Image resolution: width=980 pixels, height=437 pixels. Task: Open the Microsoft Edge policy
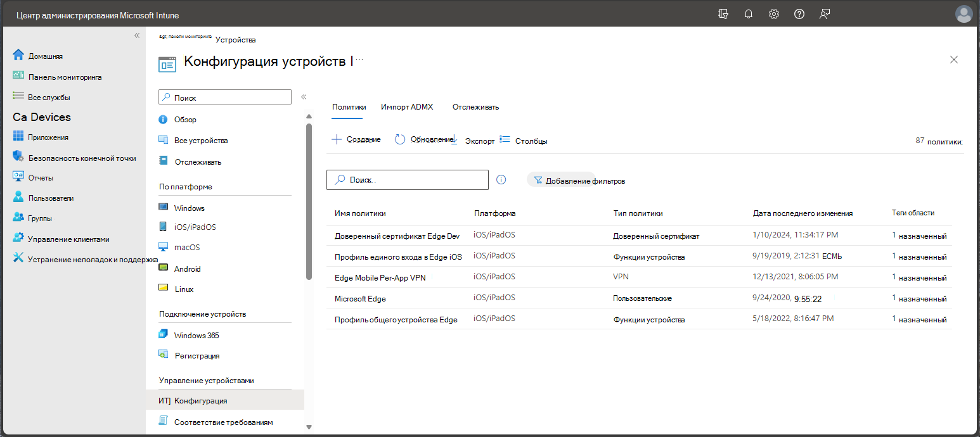point(360,298)
